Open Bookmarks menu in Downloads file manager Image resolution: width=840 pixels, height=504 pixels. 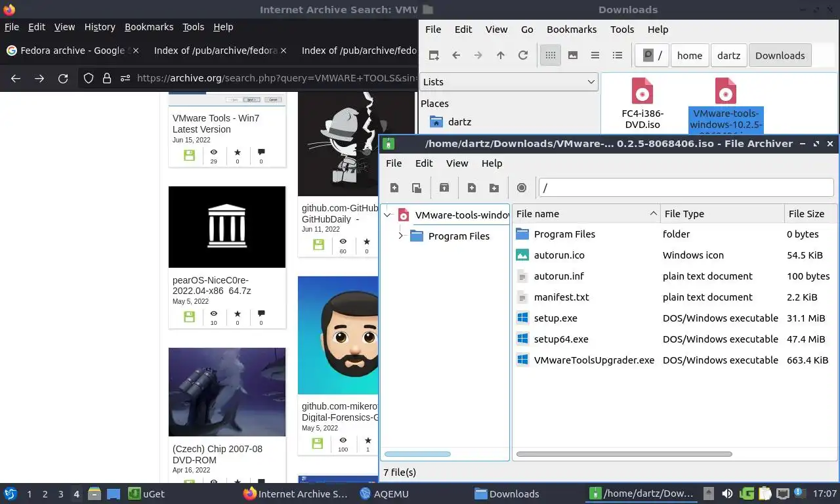pos(572,30)
